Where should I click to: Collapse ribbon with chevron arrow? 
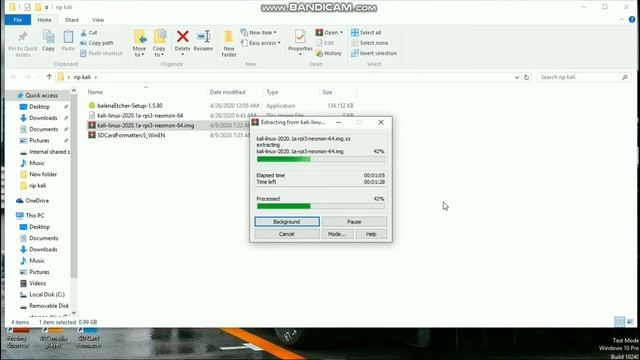coord(622,20)
